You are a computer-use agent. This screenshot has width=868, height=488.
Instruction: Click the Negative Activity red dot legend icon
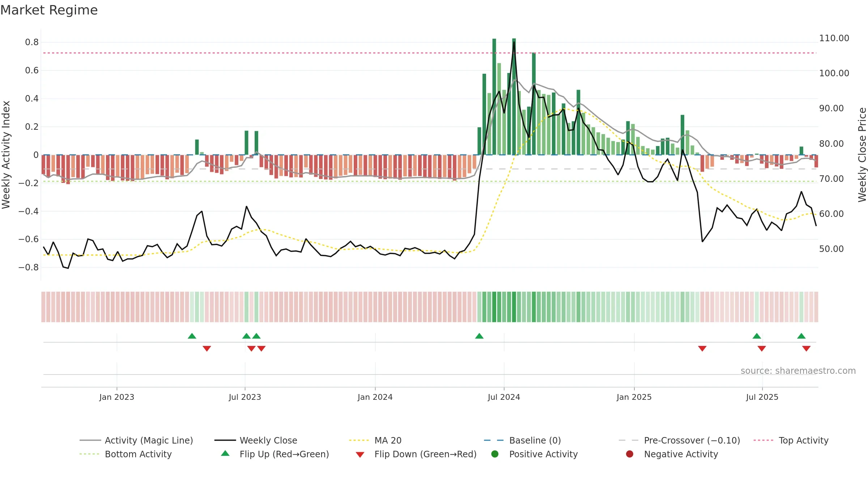click(x=630, y=454)
